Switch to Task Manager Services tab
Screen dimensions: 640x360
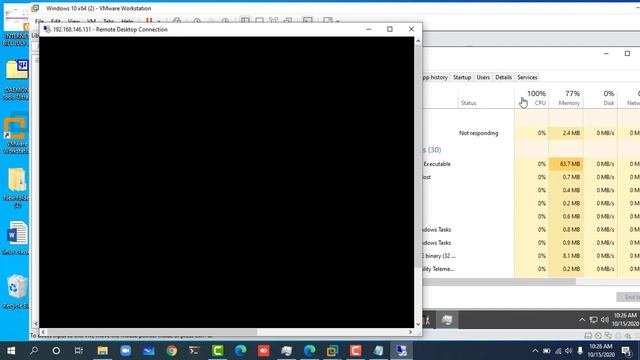tap(527, 77)
